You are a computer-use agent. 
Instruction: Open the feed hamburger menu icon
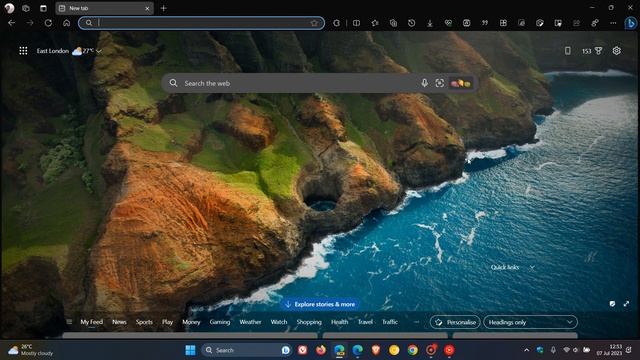(x=69, y=322)
